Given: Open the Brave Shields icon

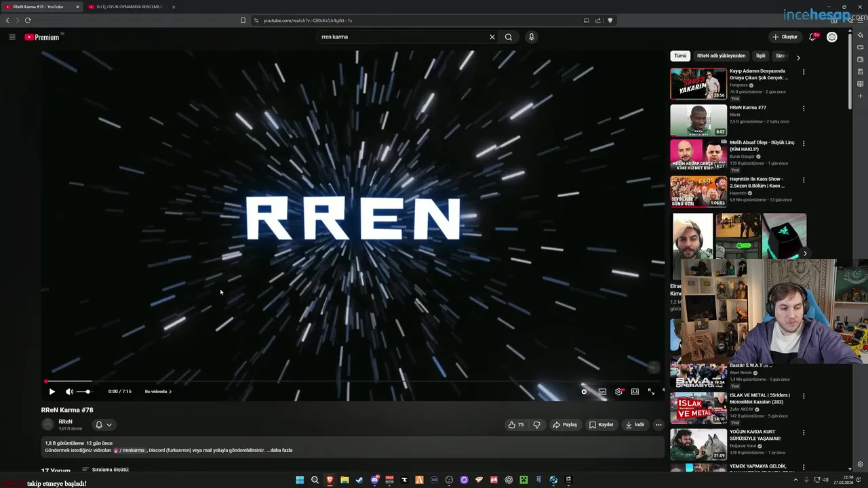Looking at the screenshot, I should (610, 20).
